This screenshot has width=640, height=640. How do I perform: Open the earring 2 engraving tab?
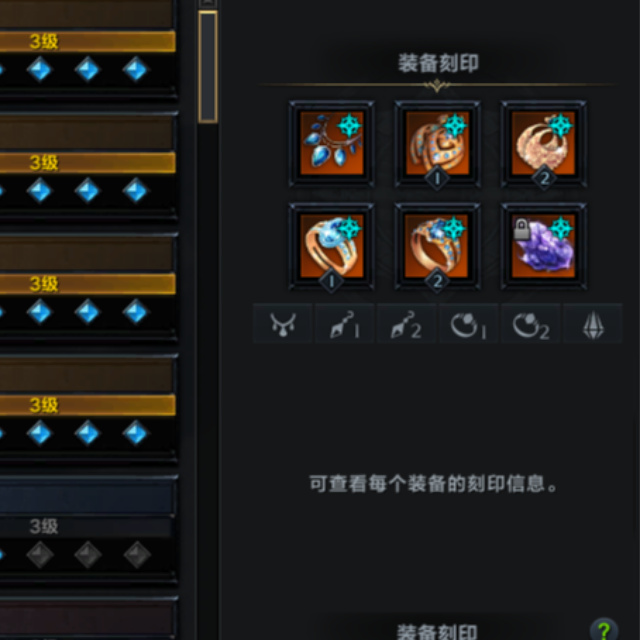click(x=407, y=324)
